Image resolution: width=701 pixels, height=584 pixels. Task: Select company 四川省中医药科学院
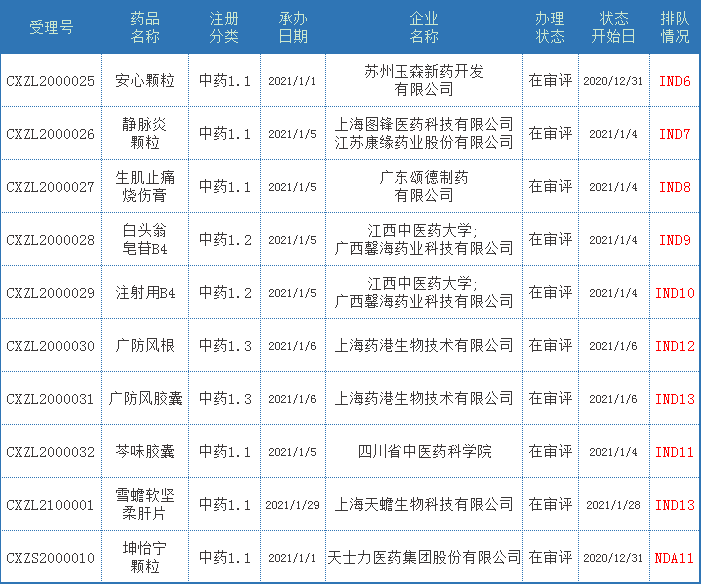point(424,451)
